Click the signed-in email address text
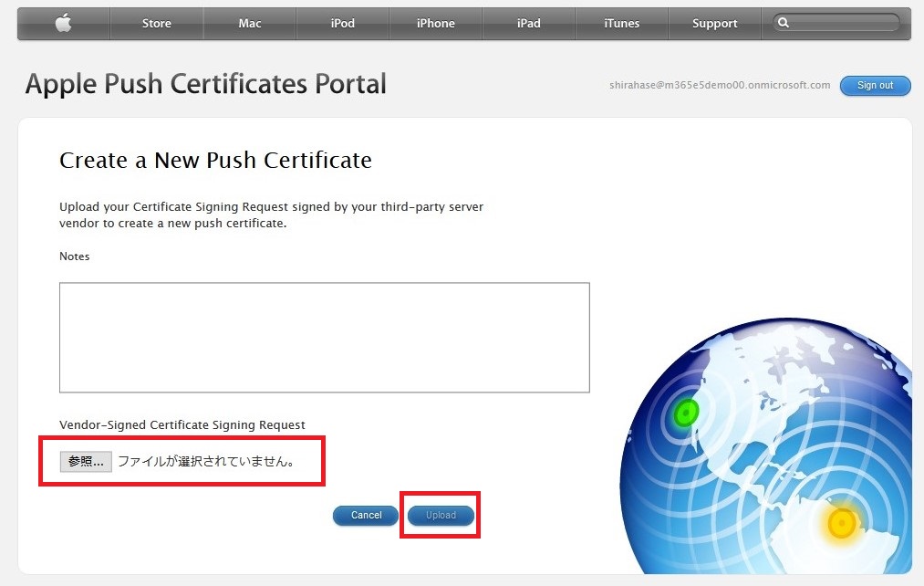Viewport: 924px width, 586px height. click(x=720, y=86)
